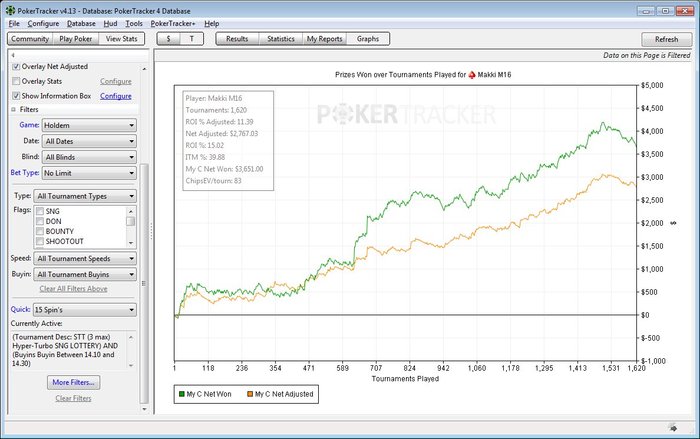
Task: Open the Bet Type dropdown showing No Limit
Action: (x=89, y=173)
